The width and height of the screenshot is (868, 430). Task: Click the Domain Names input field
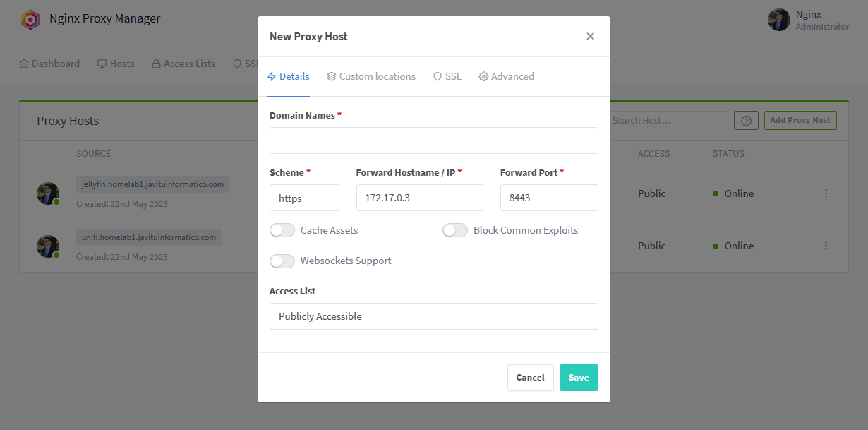click(433, 141)
